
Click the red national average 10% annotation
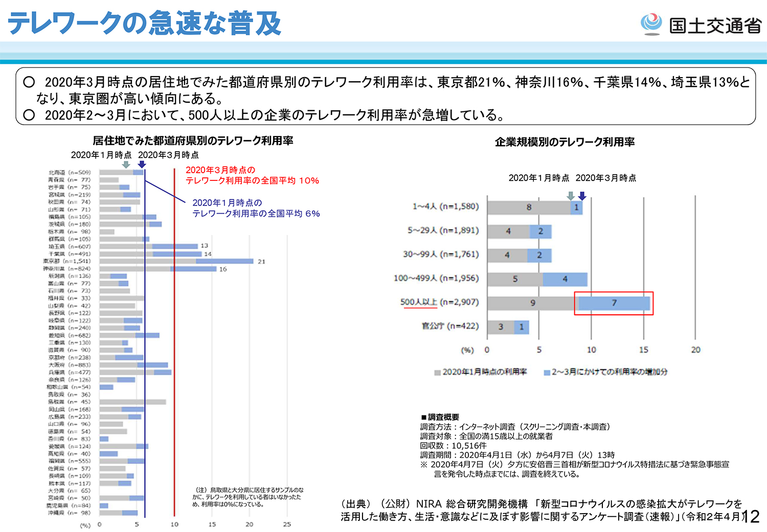[x=252, y=175]
